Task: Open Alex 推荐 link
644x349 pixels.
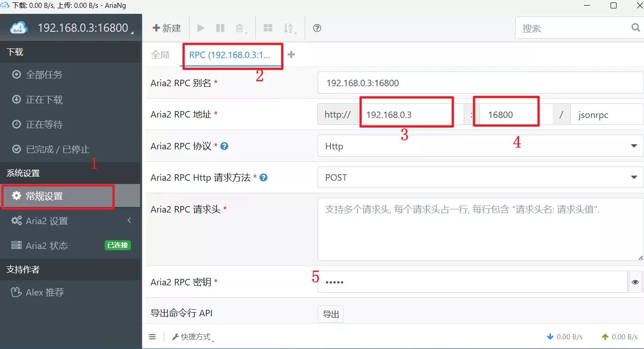Action: pyautogui.click(x=70, y=292)
